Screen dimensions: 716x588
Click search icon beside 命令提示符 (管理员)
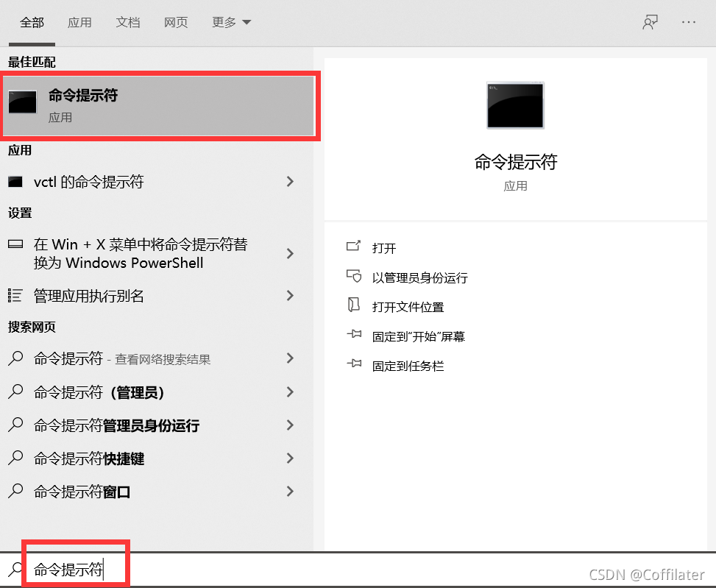(x=15, y=392)
